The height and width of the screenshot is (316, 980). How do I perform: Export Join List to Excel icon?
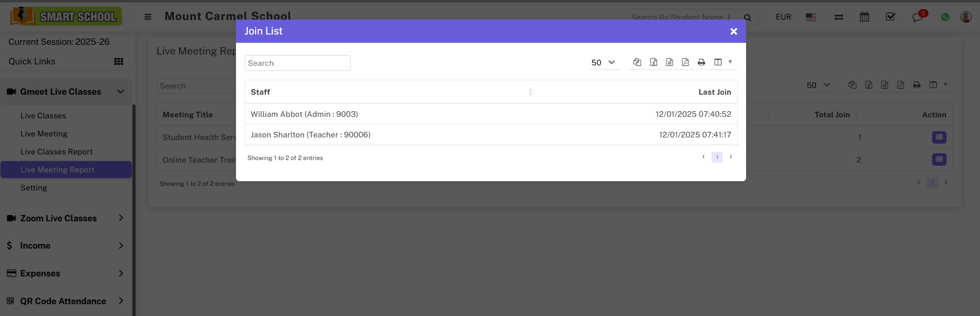pyautogui.click(x=653, y=62)
